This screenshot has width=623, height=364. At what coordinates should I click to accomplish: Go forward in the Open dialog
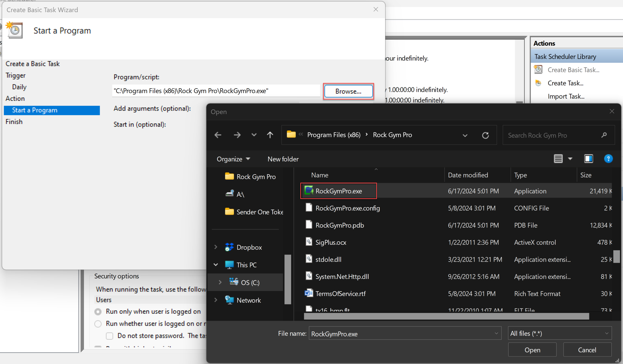tap(237, 135)
